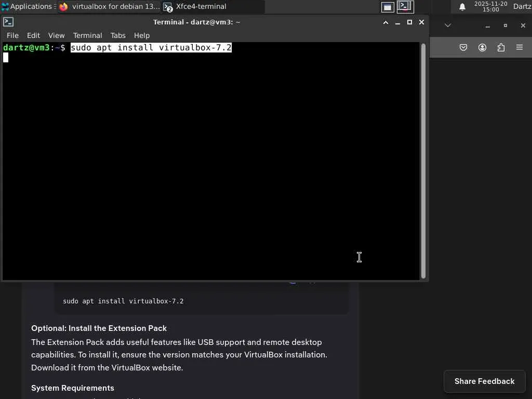Screen dimensions: 532x399
Task: Open the Firefox hamburger menu
Action: [x=520, y=47]
